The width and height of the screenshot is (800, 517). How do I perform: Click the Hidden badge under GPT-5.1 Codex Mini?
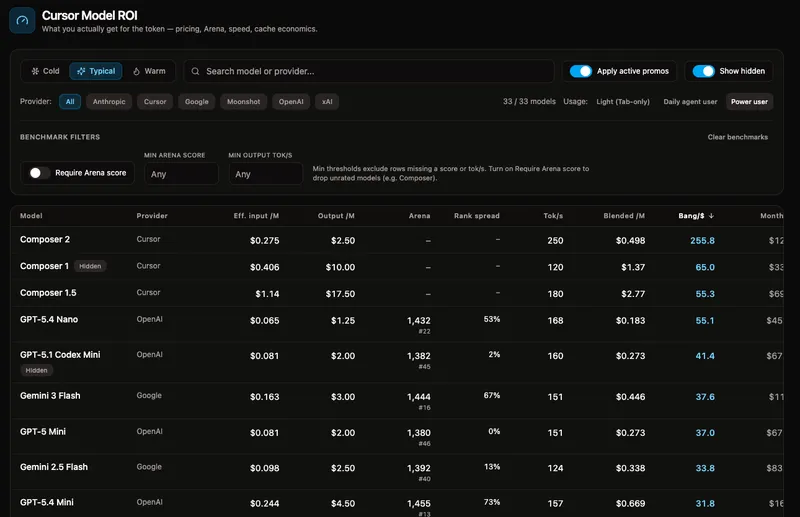(x=36, y=371)
